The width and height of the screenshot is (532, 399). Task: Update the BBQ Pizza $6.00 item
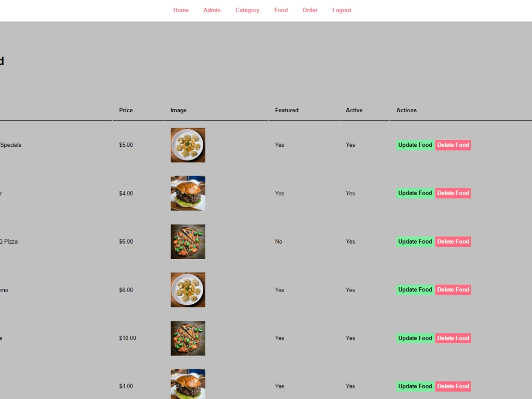coord(415,242)
